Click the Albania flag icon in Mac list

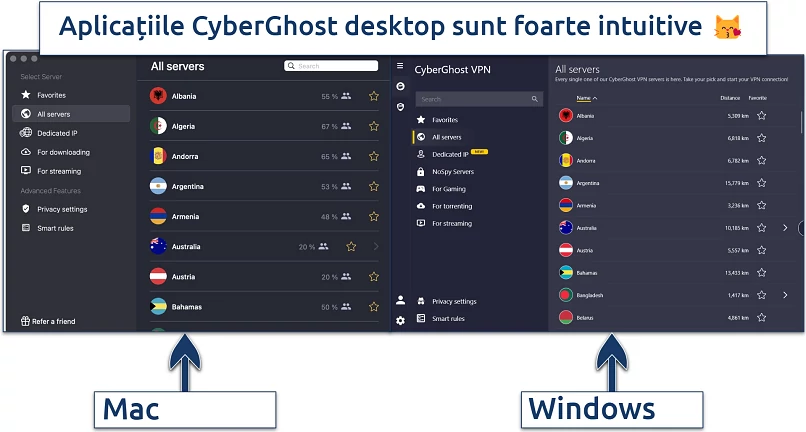click(x=158, y=96)
